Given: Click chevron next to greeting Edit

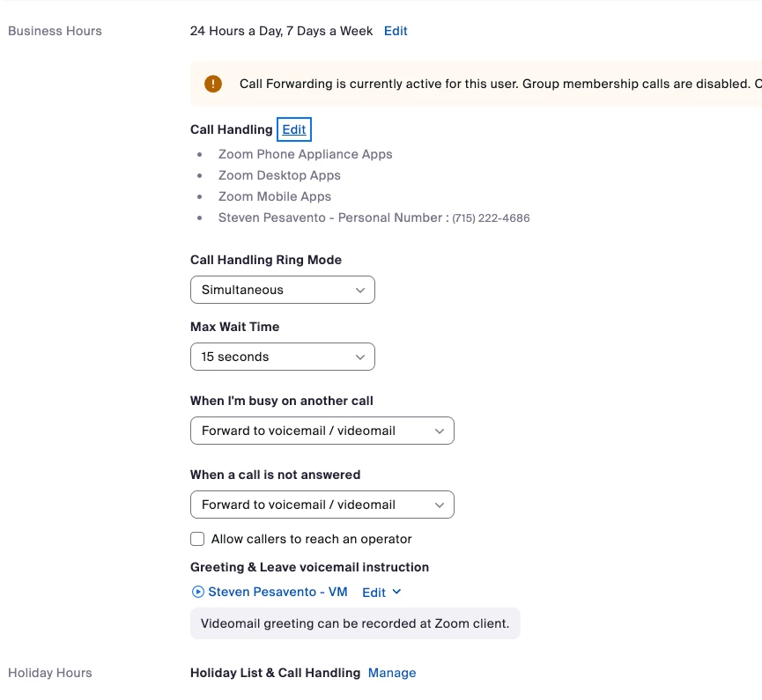Looking at the screenshot, I should tap(396, 593).
